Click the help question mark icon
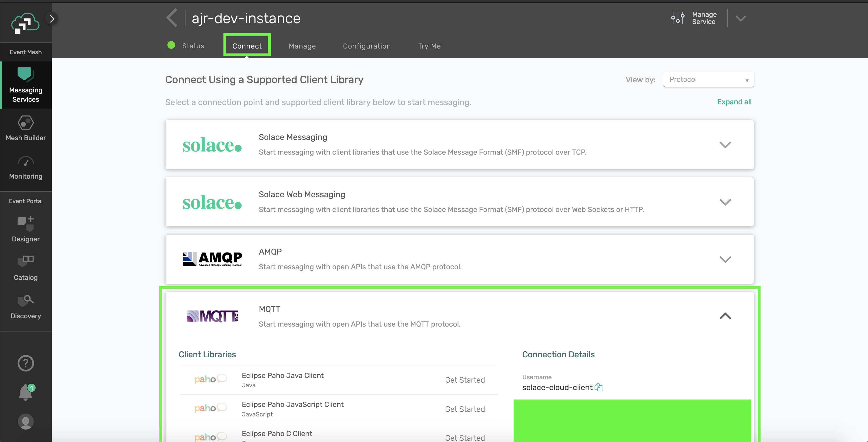The width and height of the screenshot is (868, 442). tap(26, 363)
